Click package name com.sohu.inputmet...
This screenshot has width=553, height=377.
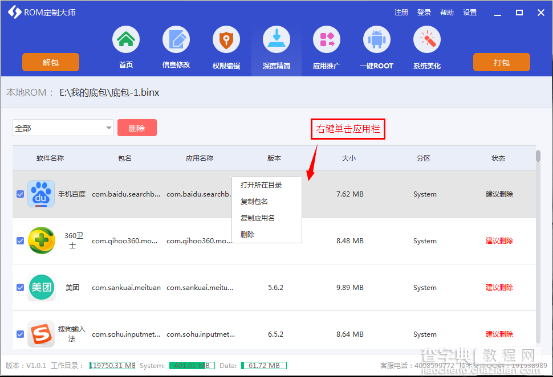(126, 334)
